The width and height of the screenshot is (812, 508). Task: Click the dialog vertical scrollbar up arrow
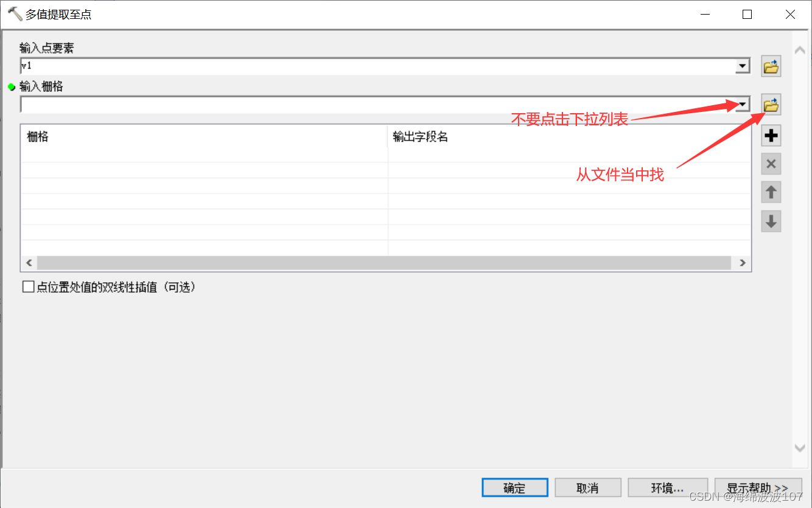point(800,50)
